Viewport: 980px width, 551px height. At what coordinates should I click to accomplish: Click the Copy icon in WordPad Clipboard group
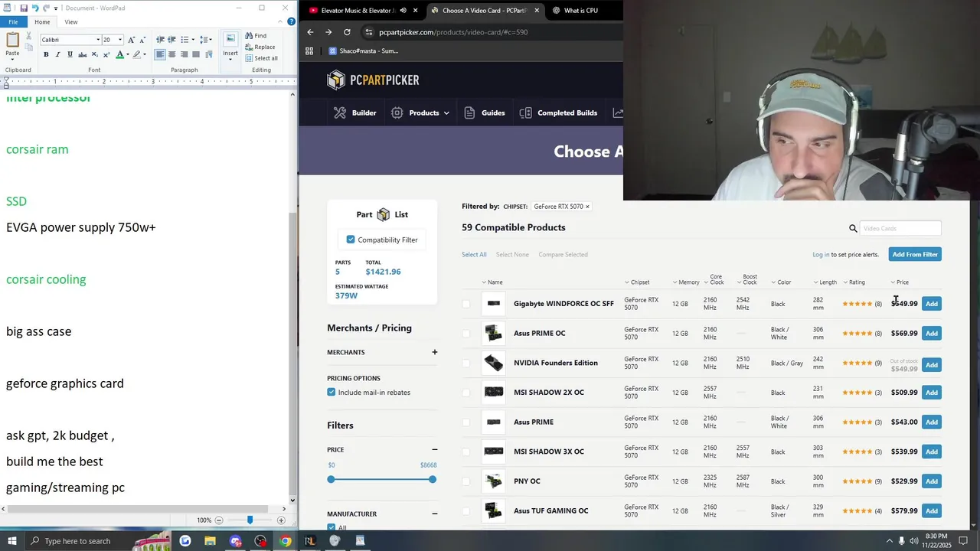tap(29, 47)
